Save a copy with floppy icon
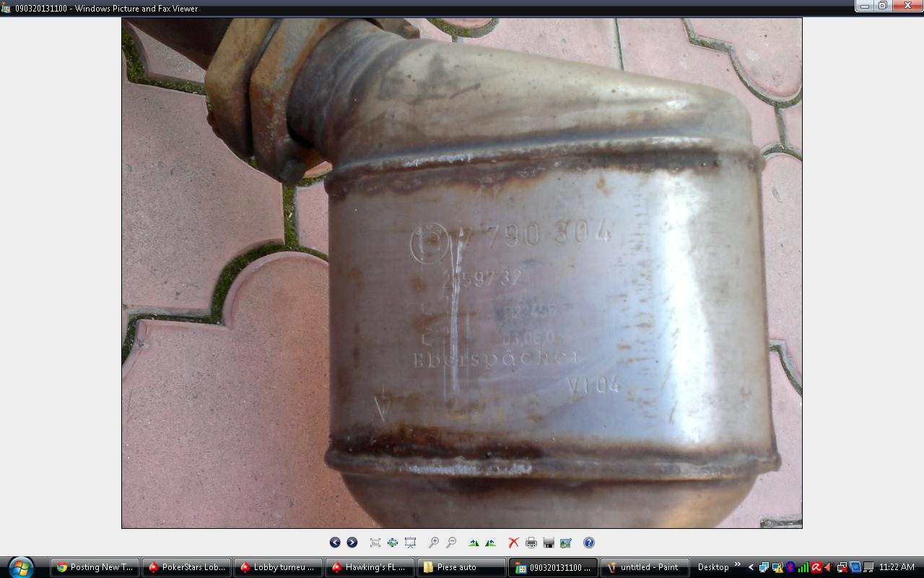This screenshot has height=578, width=924. [549, 543]
